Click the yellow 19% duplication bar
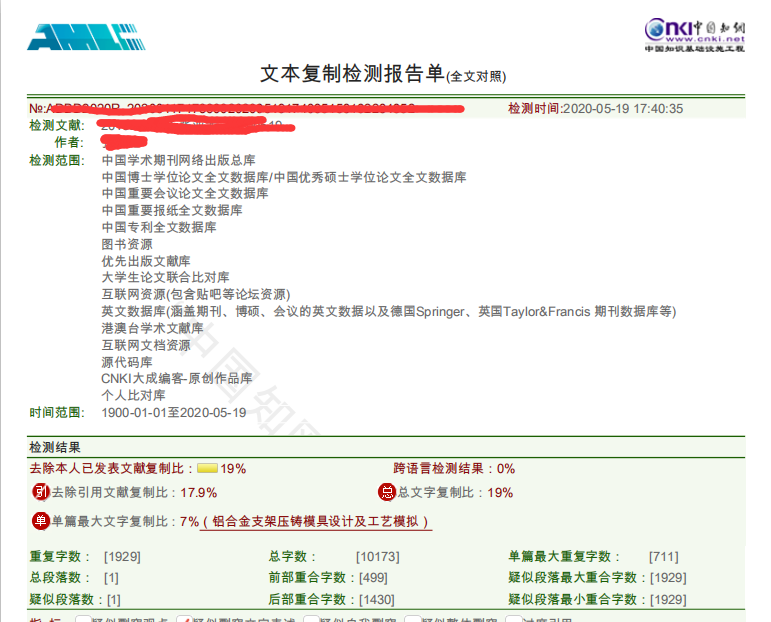This screenshot has width=771, height=622. [x=208, y=468]
